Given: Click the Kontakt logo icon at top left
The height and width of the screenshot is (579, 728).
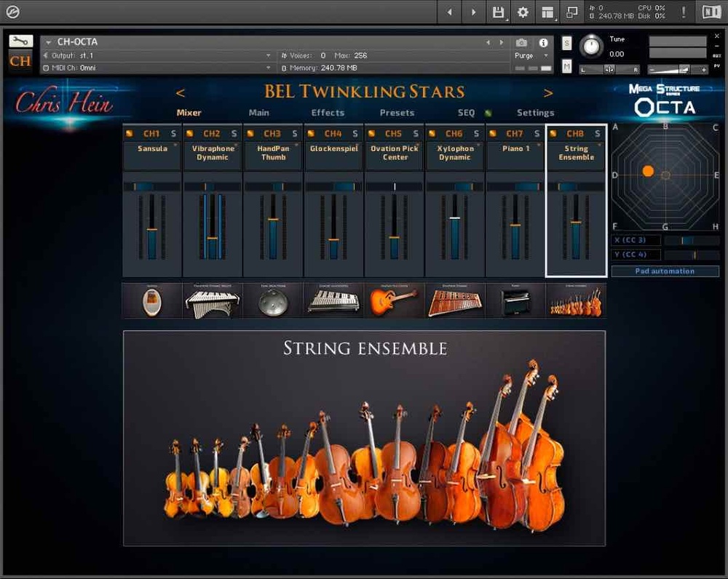Looking at the screenshot, I should pyautogui.click(x=12, y=12).
